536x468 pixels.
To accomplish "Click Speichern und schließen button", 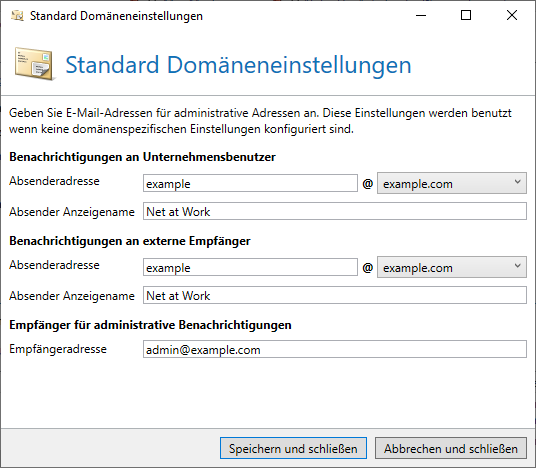I will [x=293, y=448].
